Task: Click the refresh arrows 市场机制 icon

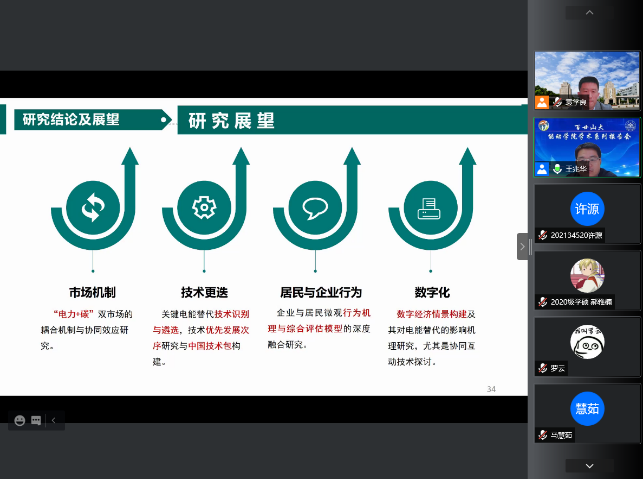Action: click(93, 208)
